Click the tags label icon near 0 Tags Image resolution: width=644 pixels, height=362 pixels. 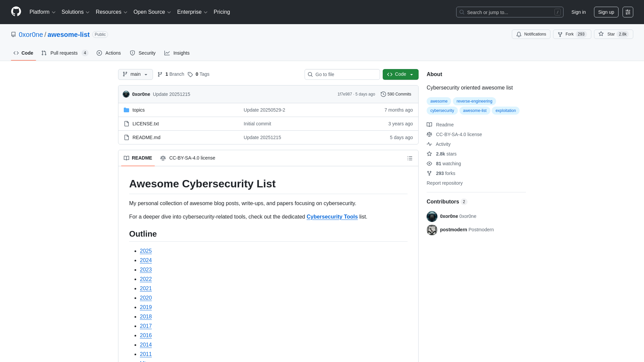[190, 74]
